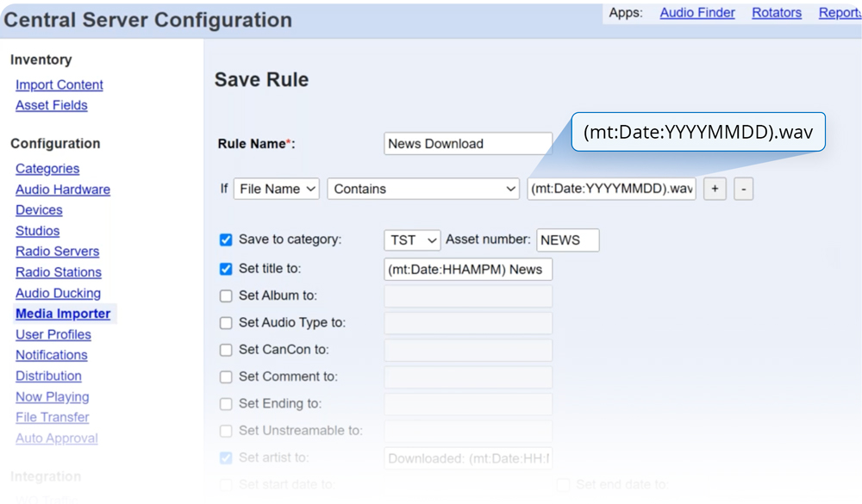Open the TST category dropdown
Screen dimensions: 862x504
(412, 240)
